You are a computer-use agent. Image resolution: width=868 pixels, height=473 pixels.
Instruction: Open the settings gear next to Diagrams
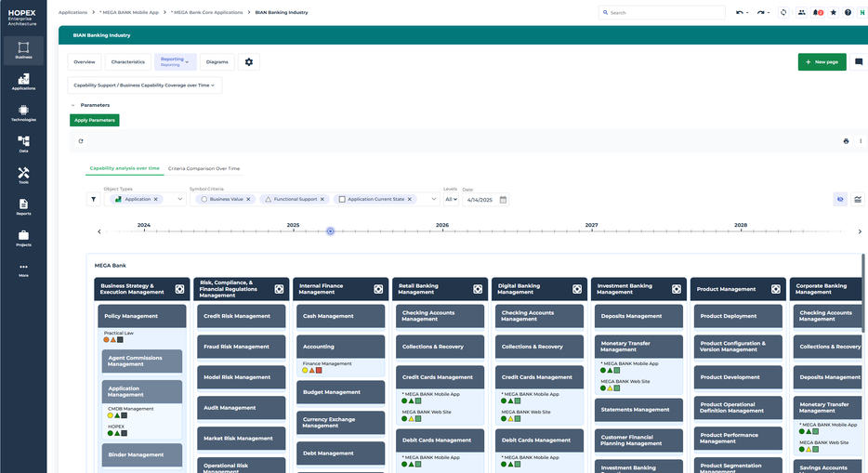click(248, 62)
